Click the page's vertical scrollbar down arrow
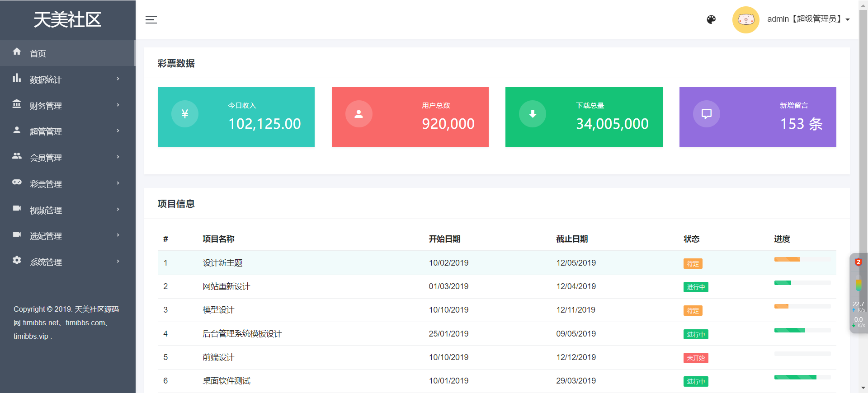The width and height of the screenshot is (868, 393). pyautogui.click(x=863, y=388)
